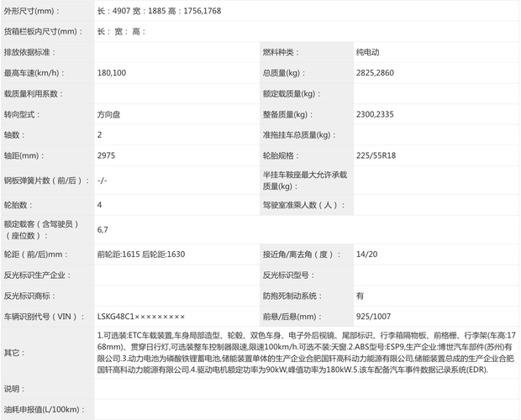Select the 说明 label
521x420 pixels.
coord(14,388)
